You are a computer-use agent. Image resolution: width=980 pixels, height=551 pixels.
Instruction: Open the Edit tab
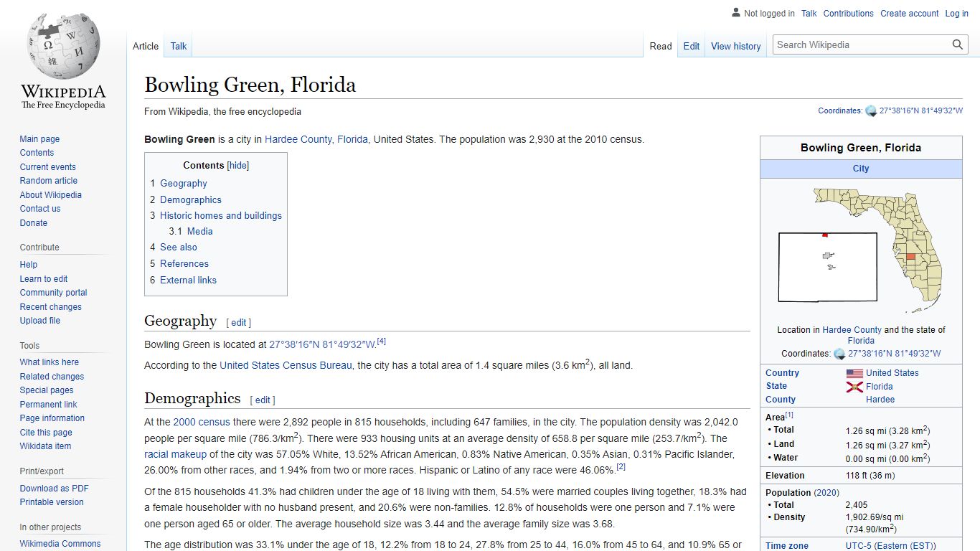click(692, 46)
